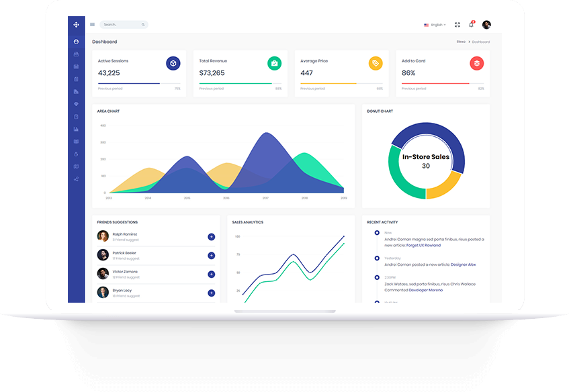Select the home icon in the sidebar

click(75, 42)
